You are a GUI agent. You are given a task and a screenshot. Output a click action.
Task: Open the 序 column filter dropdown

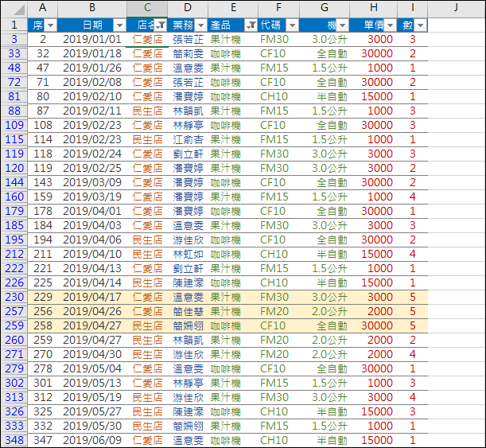[51, 25]
